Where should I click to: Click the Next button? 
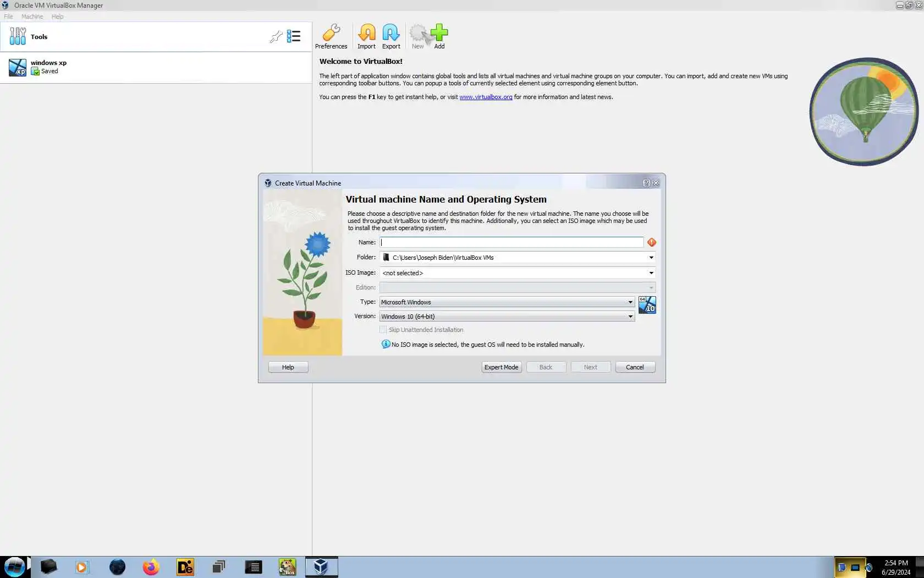point(591,367)
